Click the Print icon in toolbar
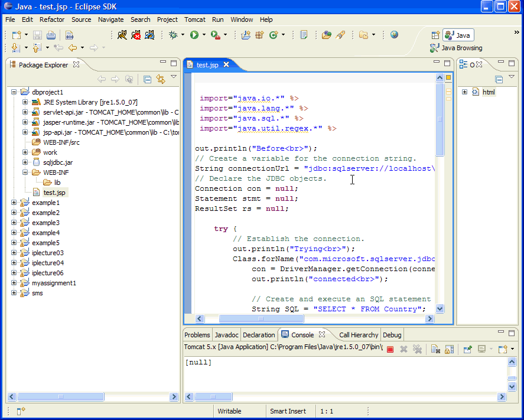This screenshot has width=524, height=420. coord(51,35)
